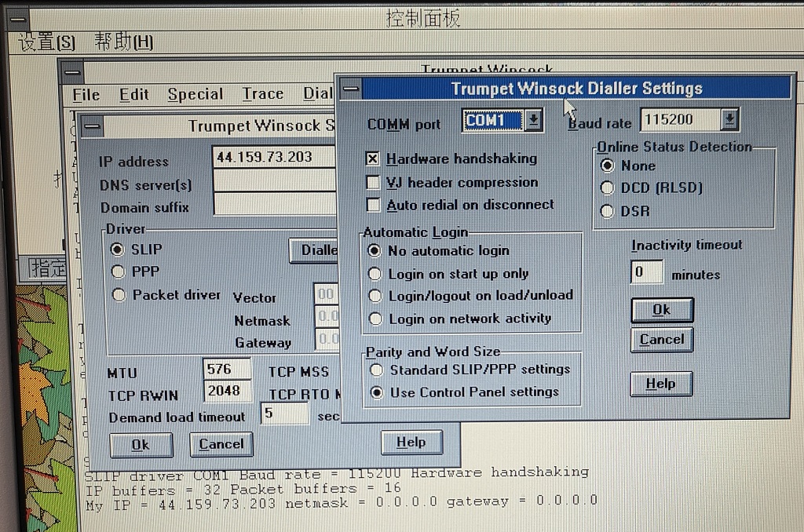
Task: Open the Dialler menu in Trumpet Winsock
Action: pyautogui.click(x=318, y=93)
